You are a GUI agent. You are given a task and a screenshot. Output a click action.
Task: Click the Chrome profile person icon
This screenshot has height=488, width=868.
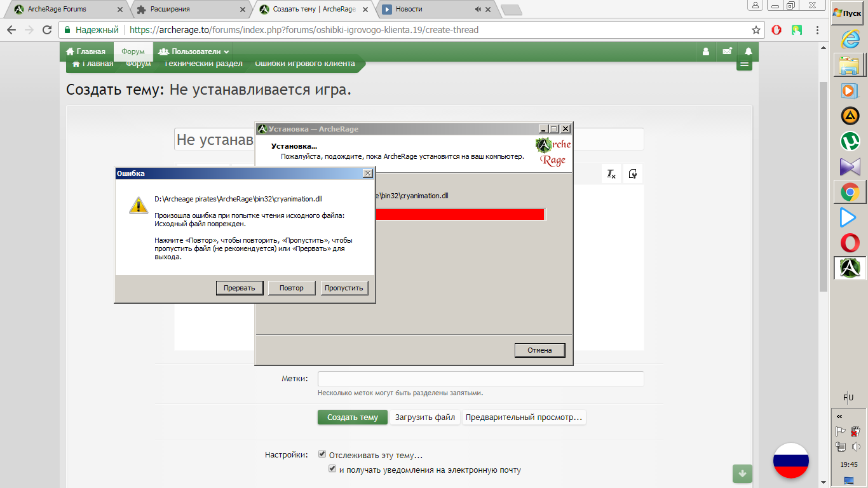click(x=756, y=5)
